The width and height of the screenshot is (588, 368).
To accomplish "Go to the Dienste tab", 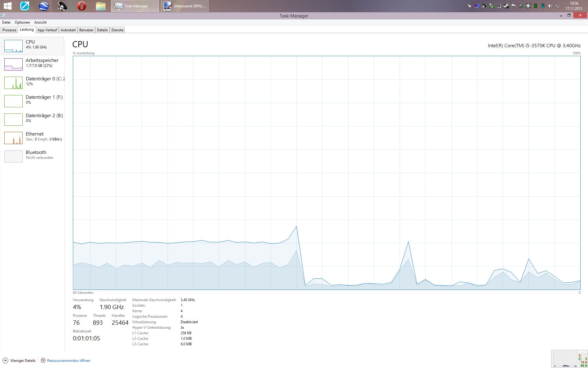I will pyautogui.click(x=117, y=30).
